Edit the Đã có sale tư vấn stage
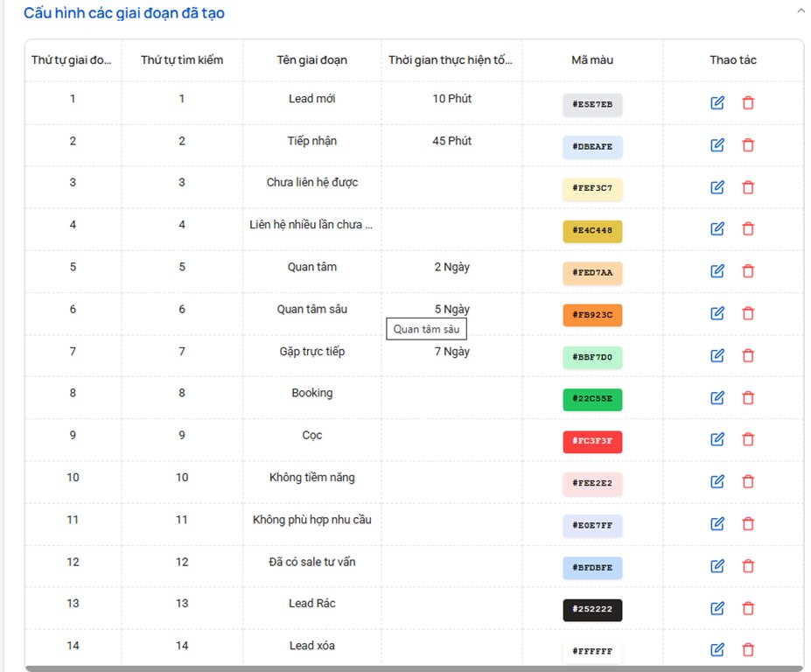 tap(717, 566)
